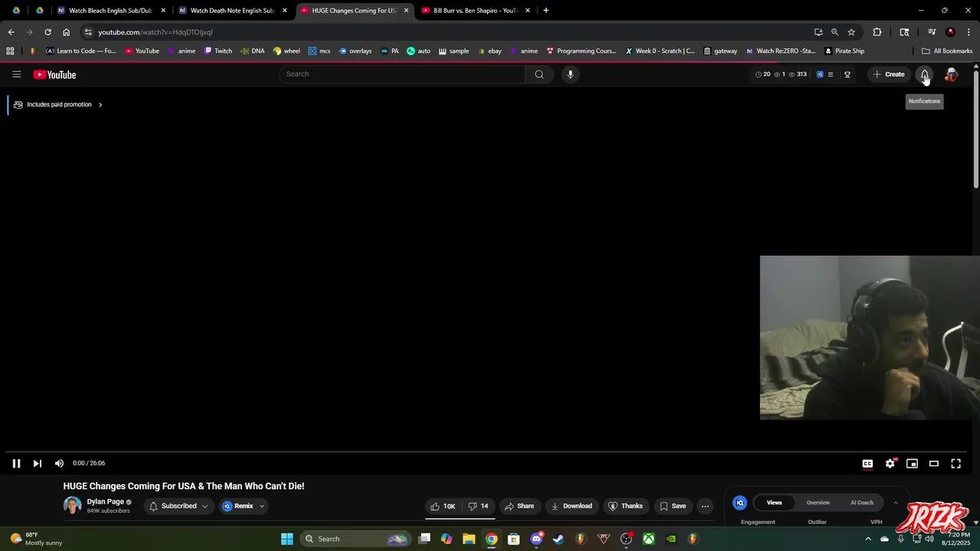Viewport: 980px width, 551px height.
Task: Toggle closed captions
Action: tap(867, 464)
